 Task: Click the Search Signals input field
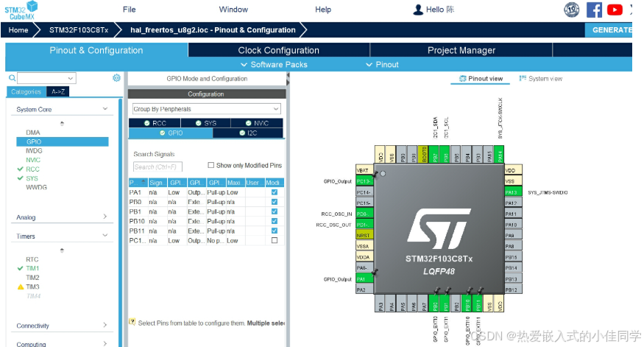(158, 167)
